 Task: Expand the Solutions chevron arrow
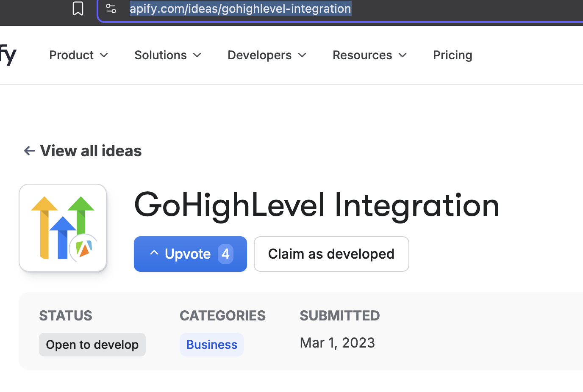point(197,55)
